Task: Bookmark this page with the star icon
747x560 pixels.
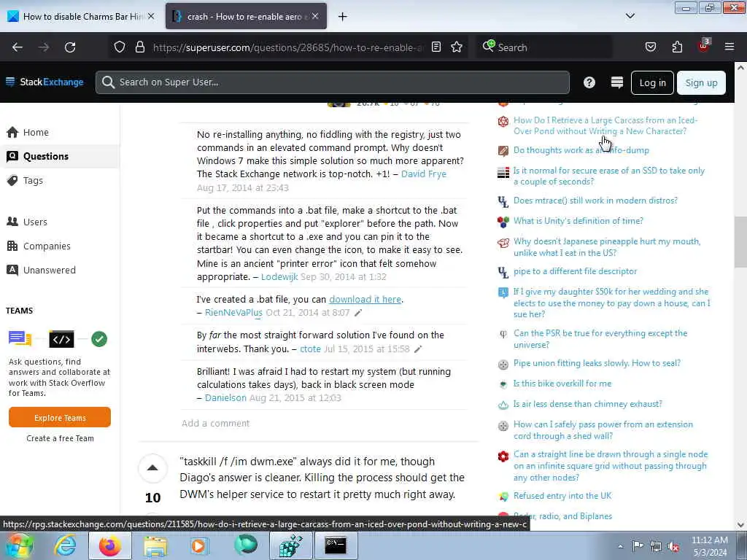Action: pyautogui.click(x=457, y=47)
